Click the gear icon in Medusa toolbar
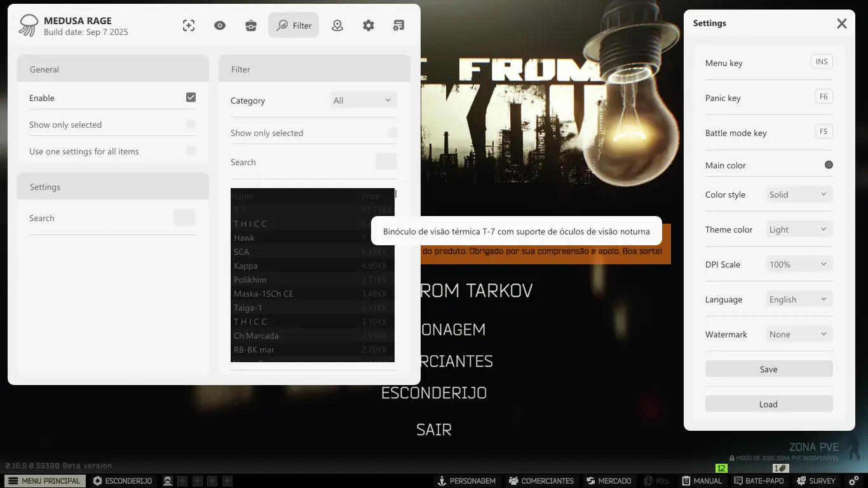 click(369, 25)
